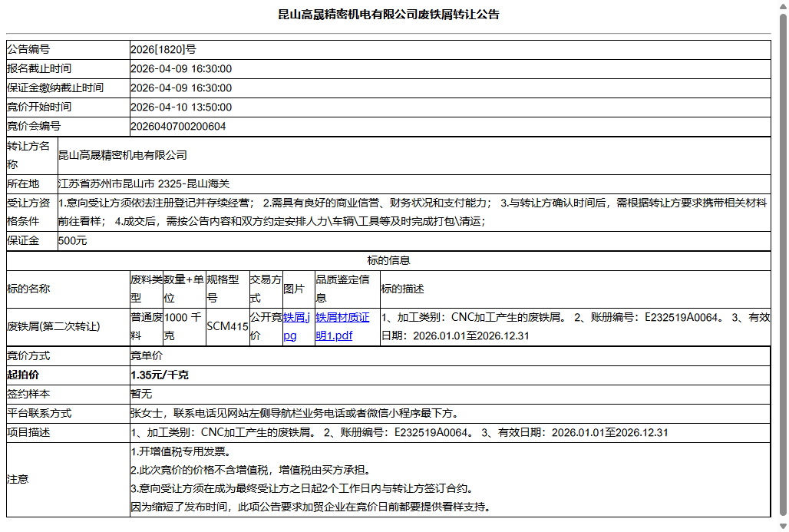The height and width of the screenshot is (532, 789).
Task: Click starting price 1.35元/千克
Action: (160, 375)
